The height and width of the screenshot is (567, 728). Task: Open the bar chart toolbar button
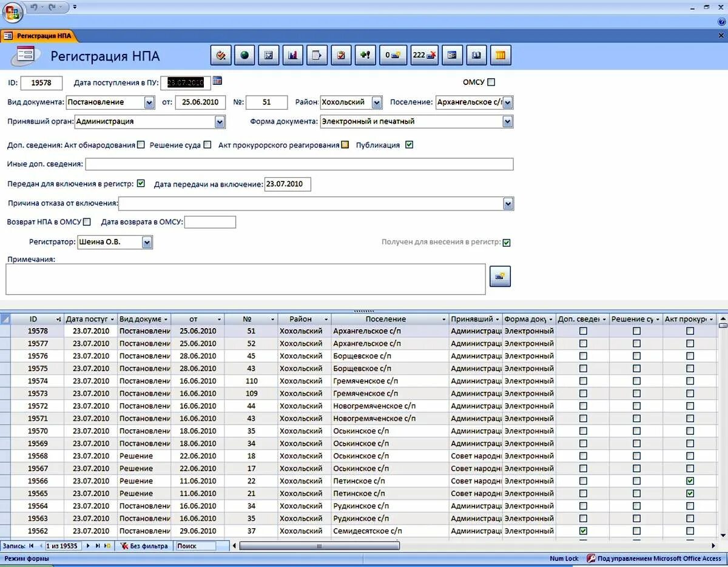pyautogui.click(x=292, y=55)
